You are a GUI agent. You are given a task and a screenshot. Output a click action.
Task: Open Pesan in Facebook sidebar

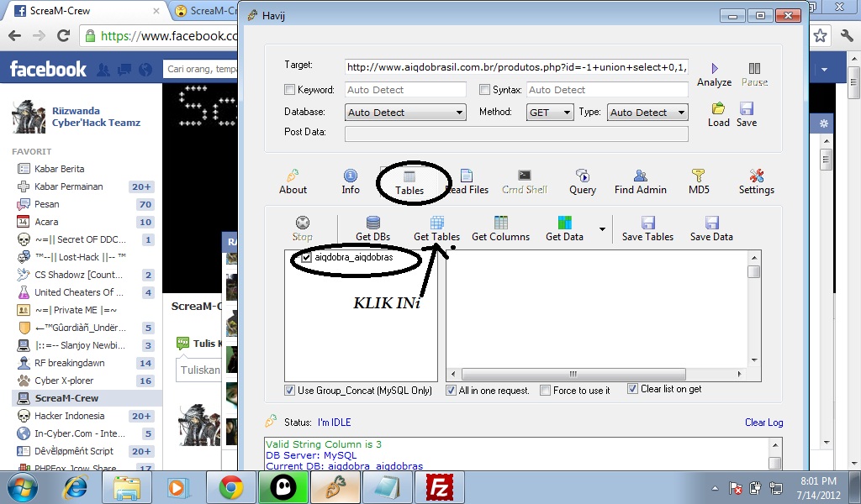click(47, 204)
